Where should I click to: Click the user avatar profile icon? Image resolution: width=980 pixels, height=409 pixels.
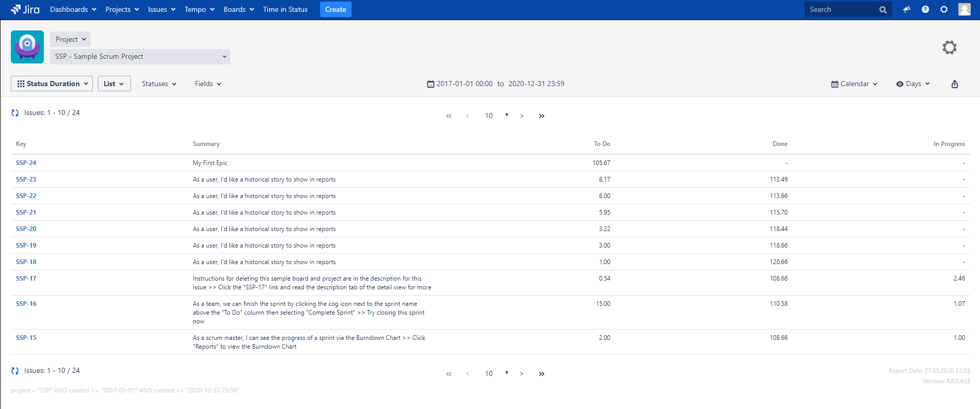964,9
